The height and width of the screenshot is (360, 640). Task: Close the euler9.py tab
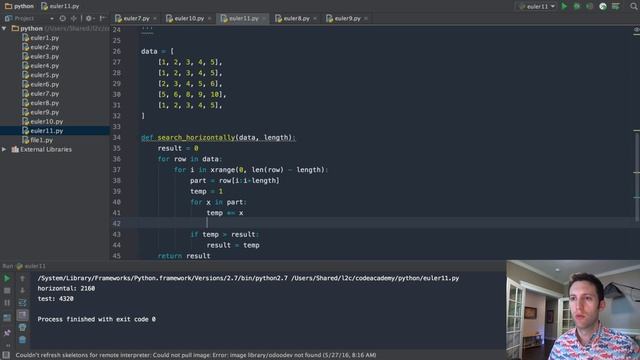(366, 19)
